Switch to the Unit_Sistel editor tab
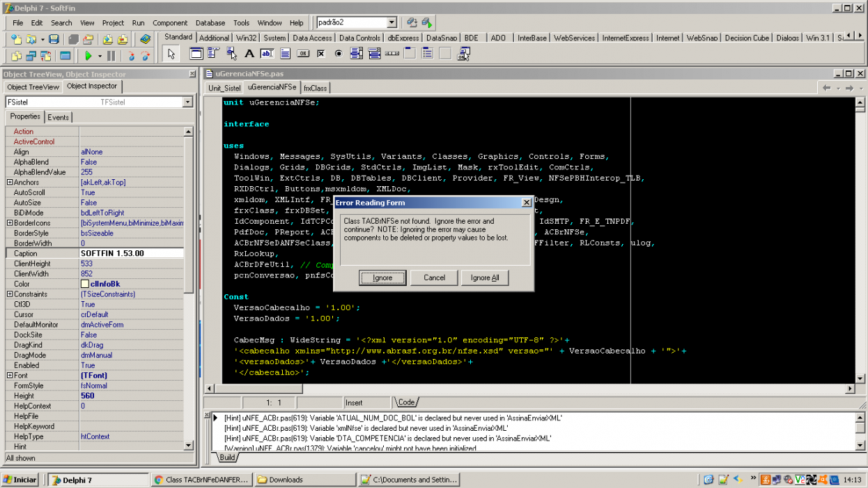 point(224,88)
